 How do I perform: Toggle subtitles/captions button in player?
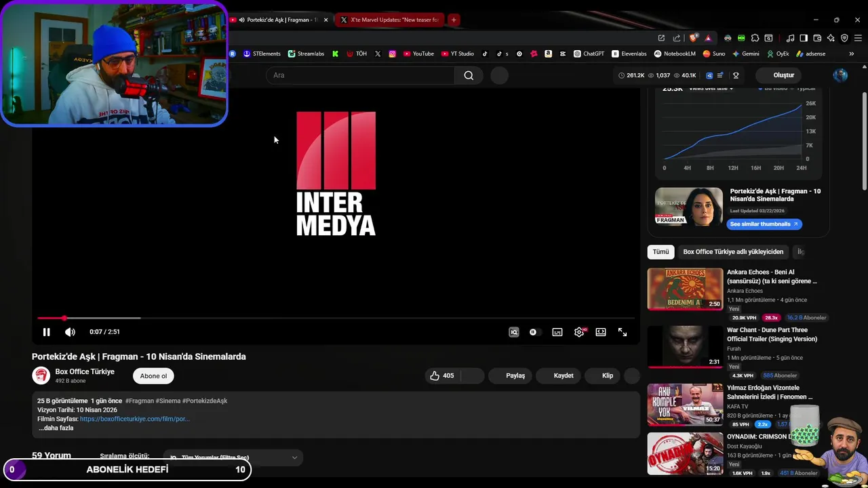[x=557, y=332]
